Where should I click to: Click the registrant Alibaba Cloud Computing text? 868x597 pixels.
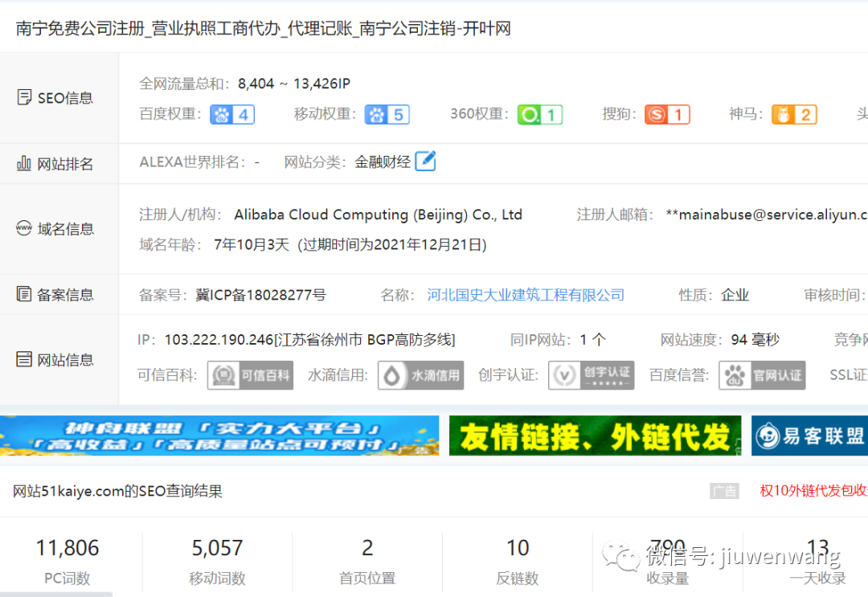(378, 215)
